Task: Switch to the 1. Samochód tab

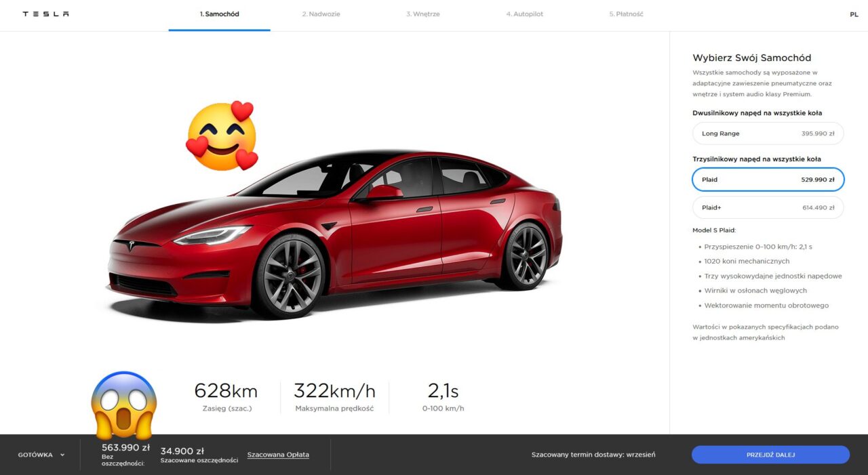Action: pyautogui.click(x=219, y=14)
